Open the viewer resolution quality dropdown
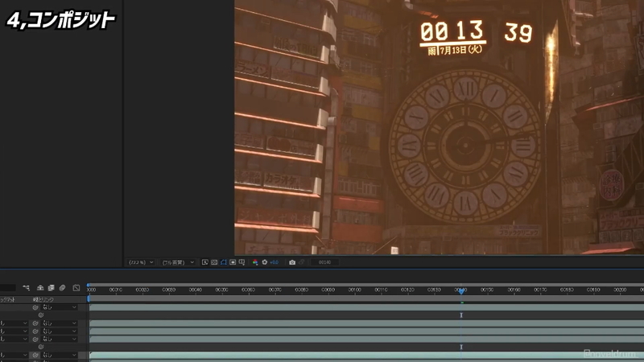Screen dimensions: 644x362 click(176, 262)
